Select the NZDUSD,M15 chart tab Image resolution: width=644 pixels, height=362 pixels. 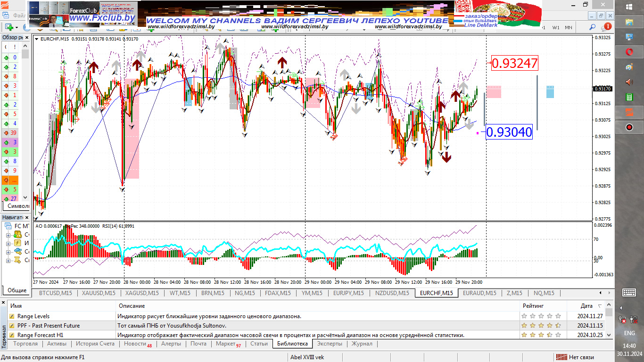click(392, 293)
